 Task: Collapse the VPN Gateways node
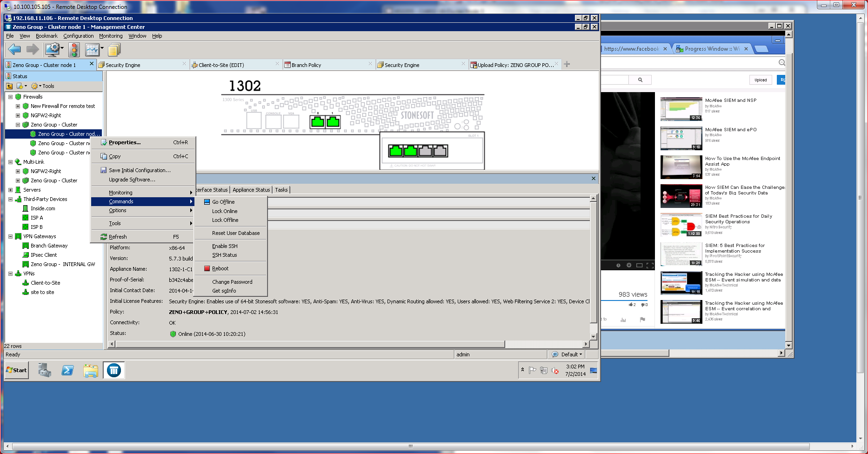click(x=10, y=236)
